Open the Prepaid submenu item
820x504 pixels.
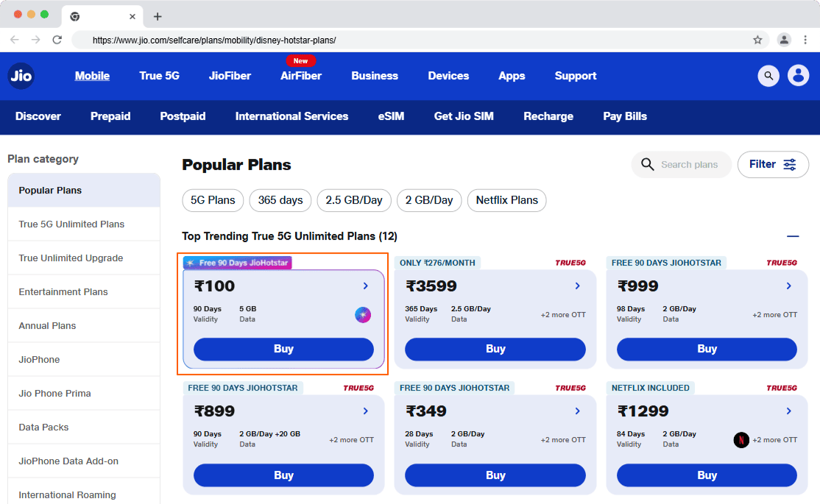point(110,116)
